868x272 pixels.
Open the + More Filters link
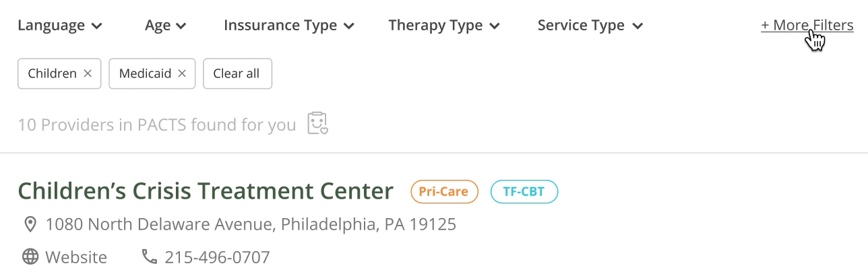click(807, 26)
